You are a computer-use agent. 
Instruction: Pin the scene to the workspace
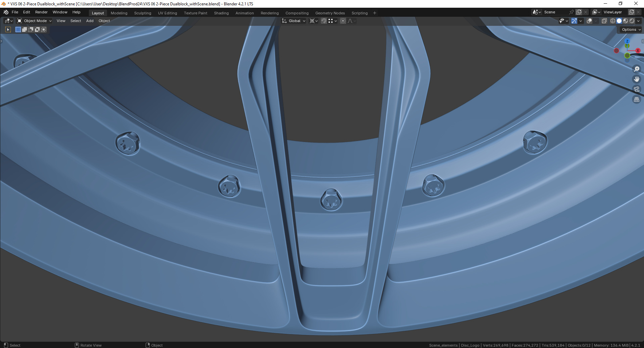[572, 12]
